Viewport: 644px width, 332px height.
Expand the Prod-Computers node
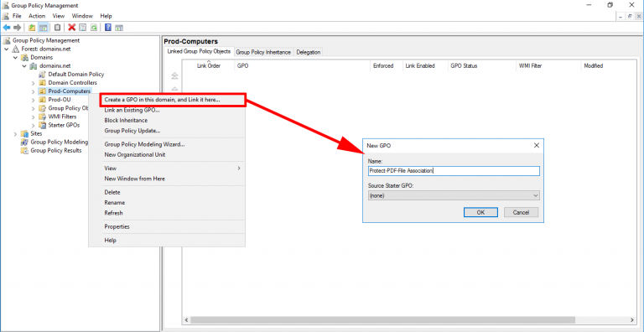click(x=34, y=91)
